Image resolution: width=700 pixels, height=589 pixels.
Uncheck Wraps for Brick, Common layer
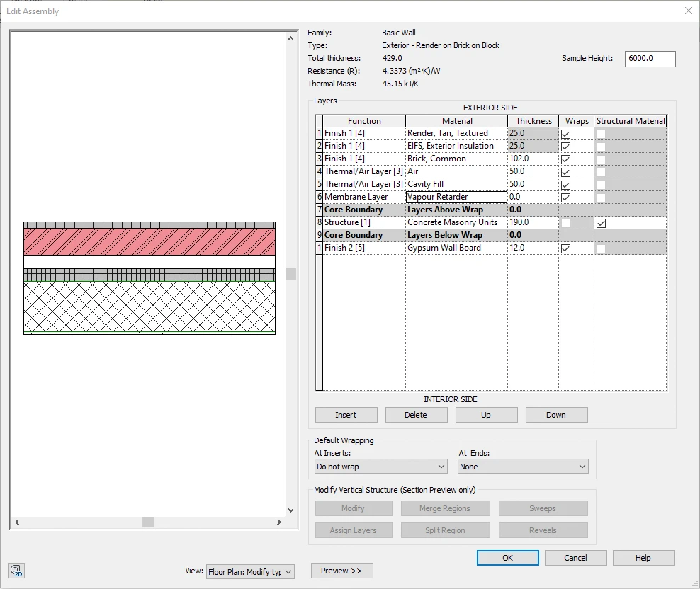pos(565,159)
